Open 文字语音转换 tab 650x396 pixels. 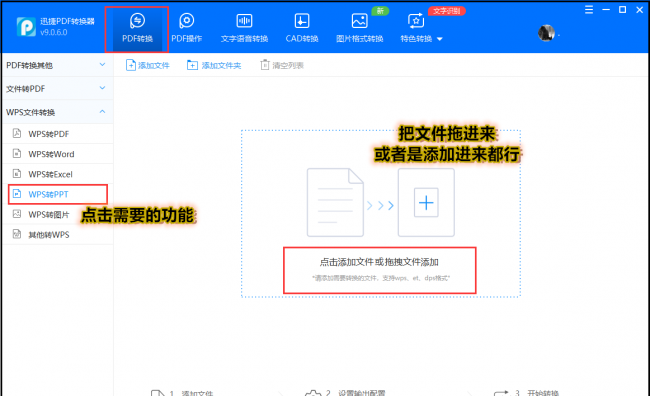[244, 29]
